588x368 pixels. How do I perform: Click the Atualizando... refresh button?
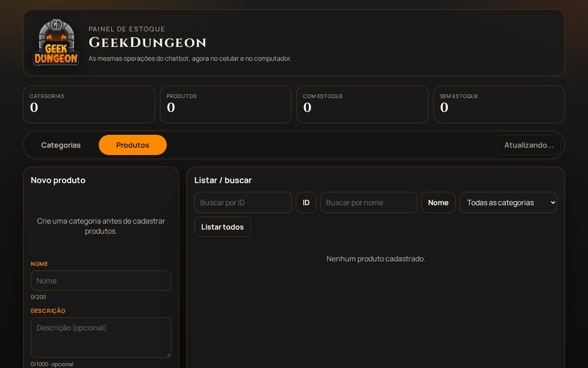529,145
